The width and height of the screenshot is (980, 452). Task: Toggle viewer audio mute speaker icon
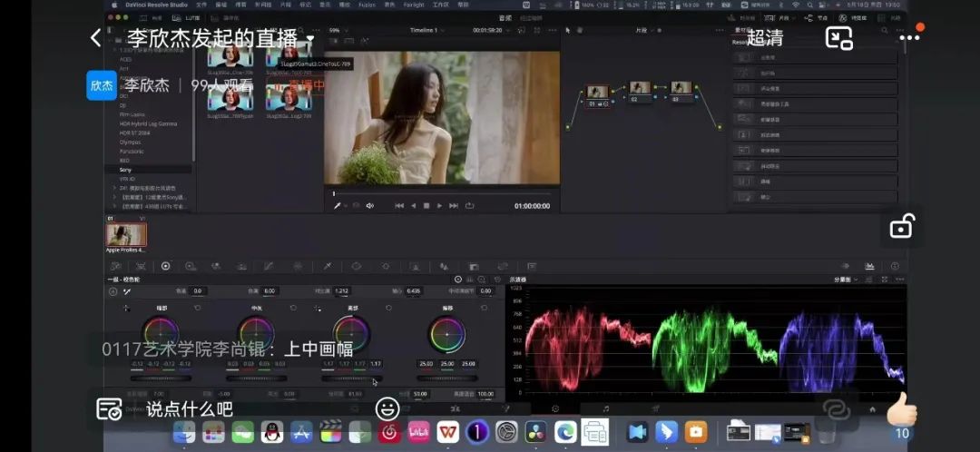(369, 206)
